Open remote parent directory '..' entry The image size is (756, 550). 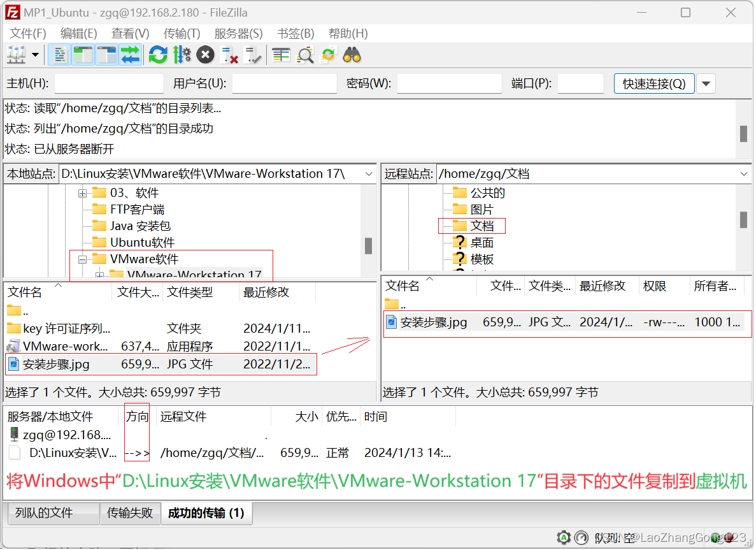[396, 305]
